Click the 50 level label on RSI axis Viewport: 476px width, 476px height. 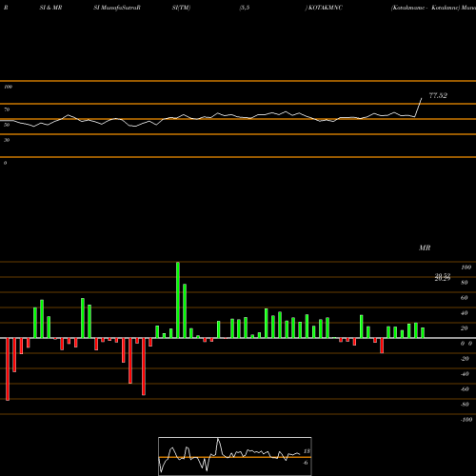point(7,125)
